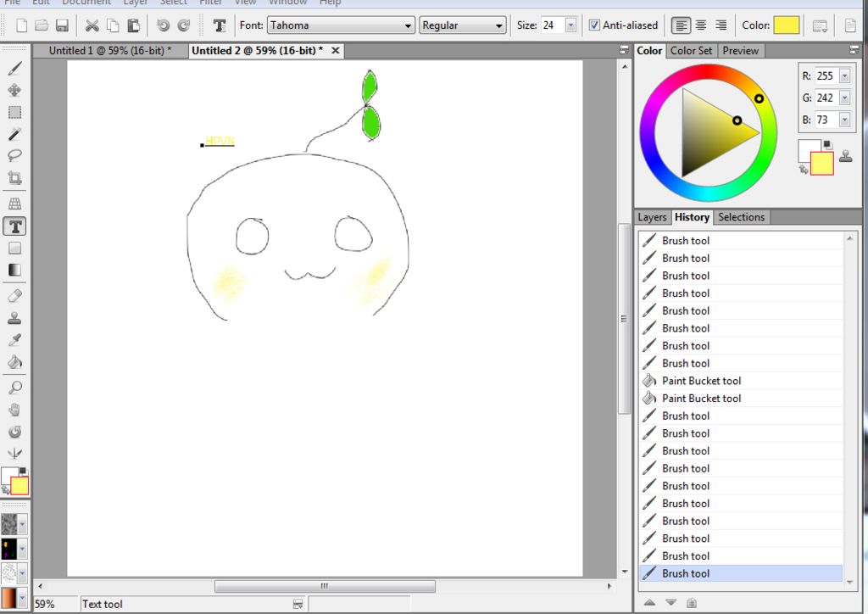Open the G value dropdown arrow
This screenshot has height=614, width=868.
coord(845,98)
